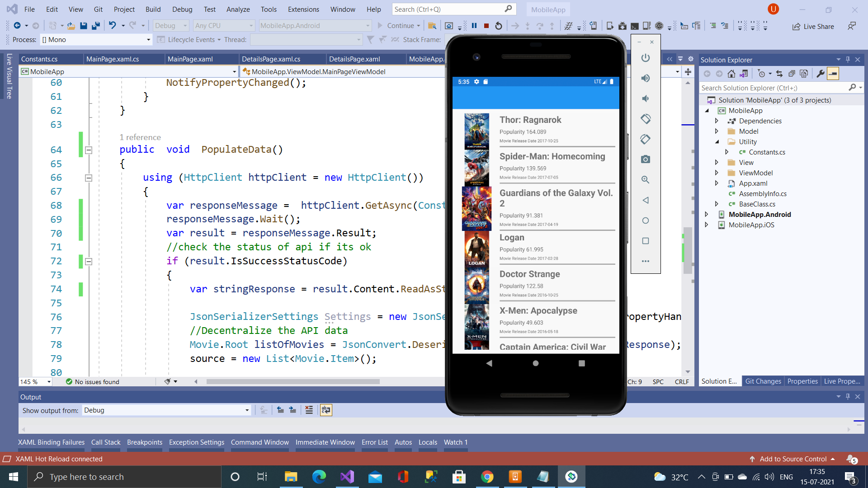Collapse the if block outlining box
868x488 pixels.
point(89,262)
